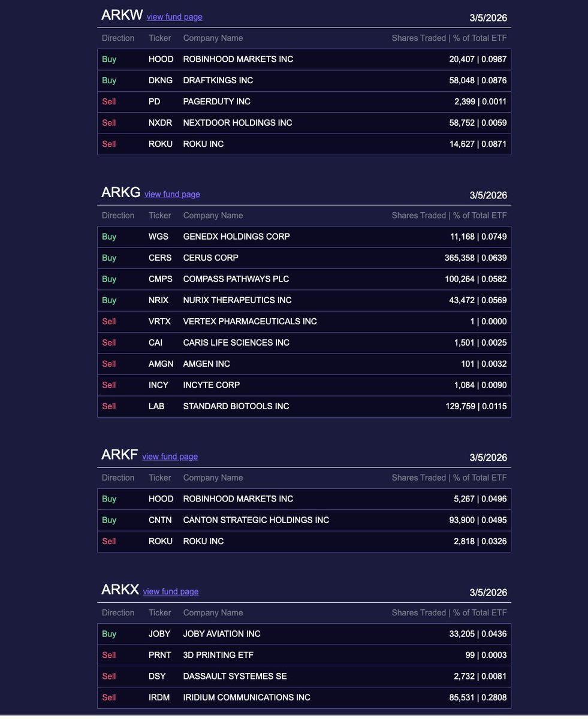Click the ARKF view fund page link
Viewport: 588px width, 719px height.
click(x=170, y=457)
